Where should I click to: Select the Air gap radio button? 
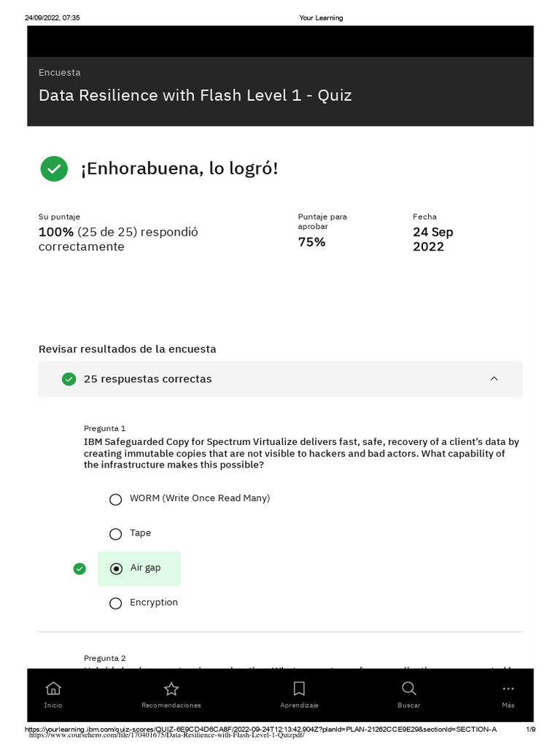[x=115, y=569]
